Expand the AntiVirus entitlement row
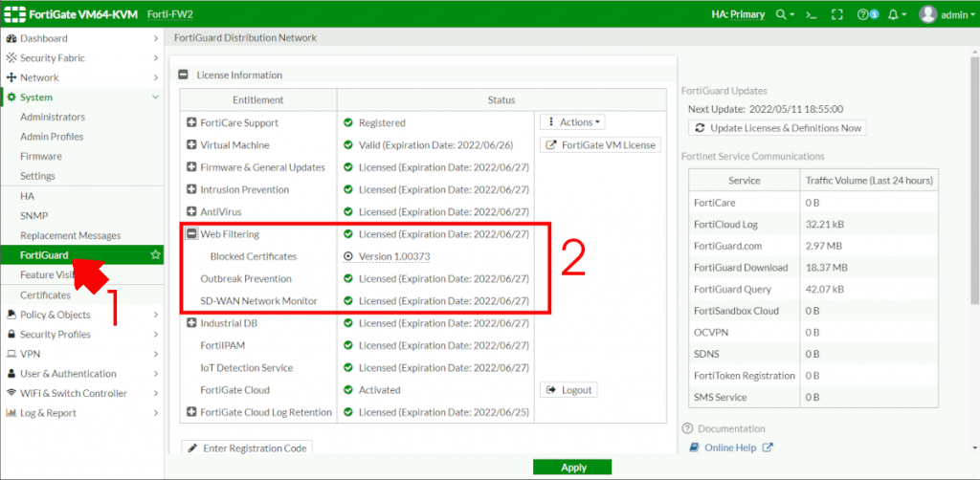 [x=191, y=211]
